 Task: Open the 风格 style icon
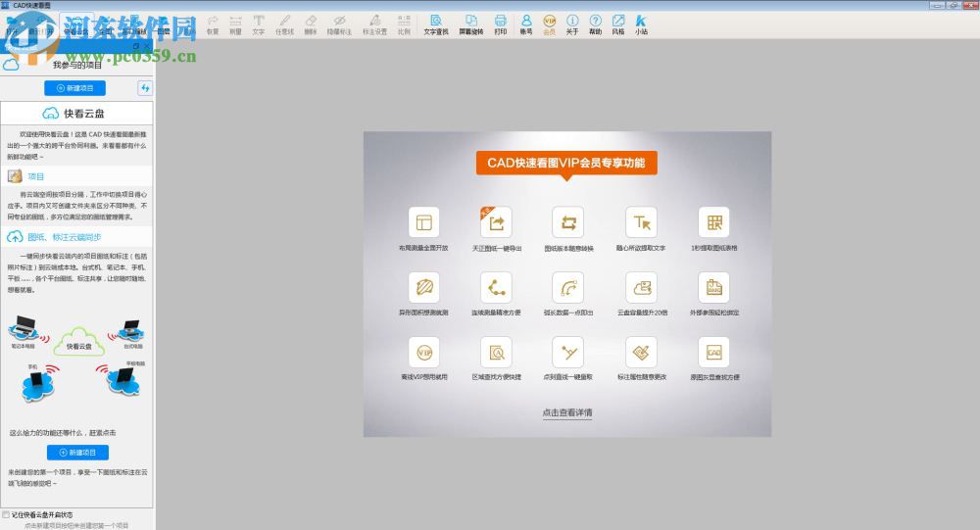point(618,25)
